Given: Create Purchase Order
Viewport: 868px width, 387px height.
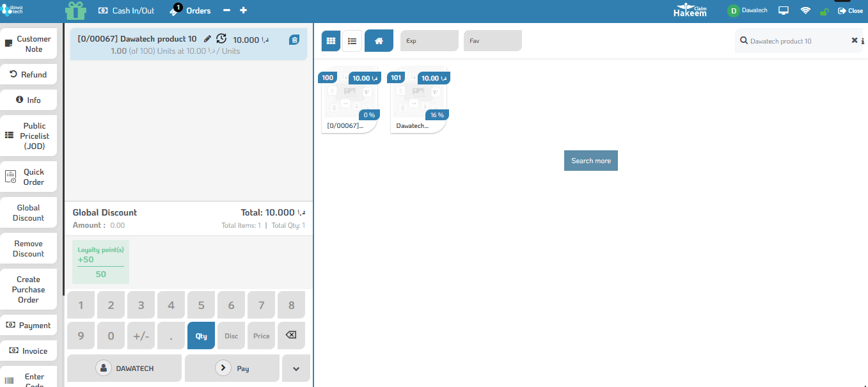Looking at the screenshot, I should point(28,289).
